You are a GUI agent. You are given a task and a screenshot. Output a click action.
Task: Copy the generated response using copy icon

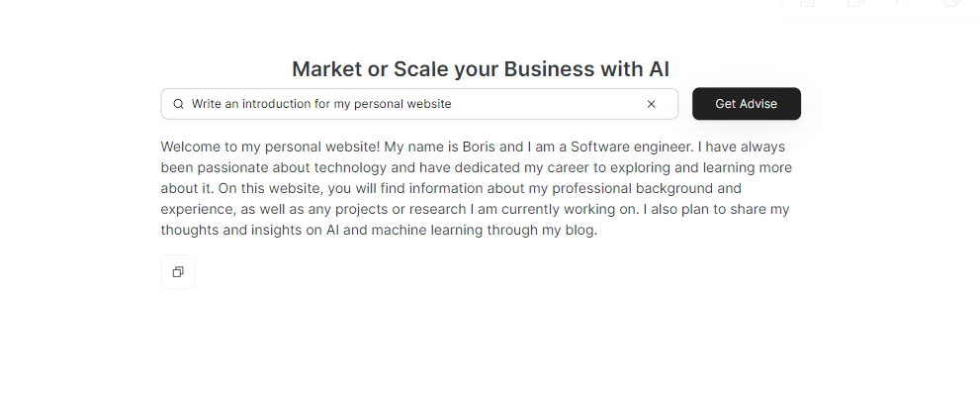pos(178,272)
